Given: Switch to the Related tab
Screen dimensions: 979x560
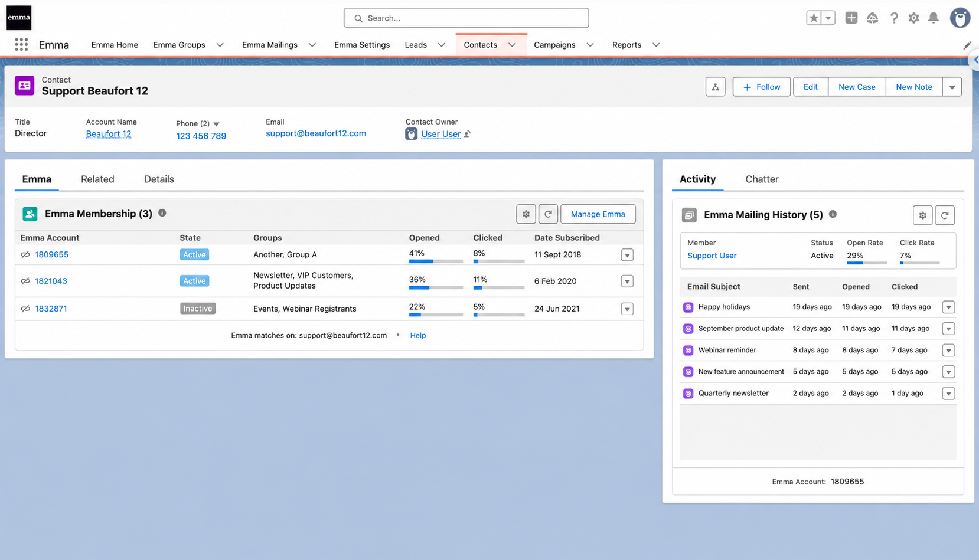Looking at the screenshot, I should coord(97,179).
